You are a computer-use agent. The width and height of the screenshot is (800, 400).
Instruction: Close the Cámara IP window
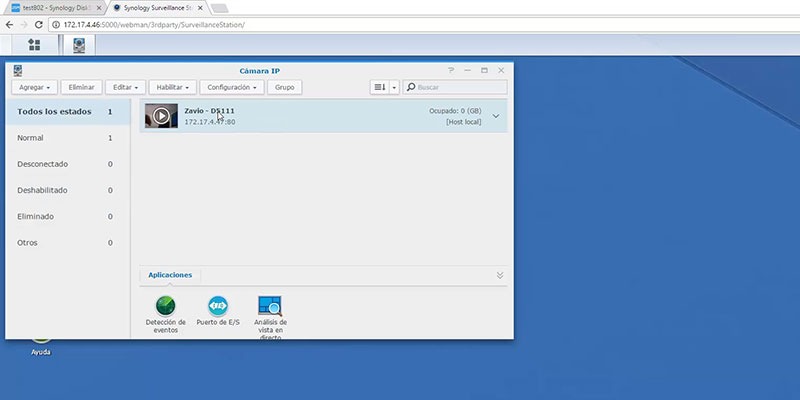pyautogui.click(x=501, y=70)
